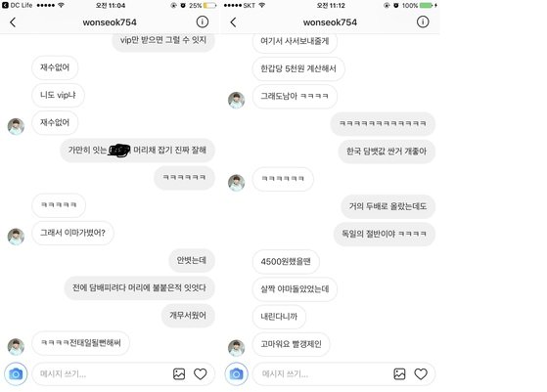Viewport: 547px width, 392px height.
Task: Tap avatar beside '고마워요 빨갱제인' message
Action: click(236, 347)
